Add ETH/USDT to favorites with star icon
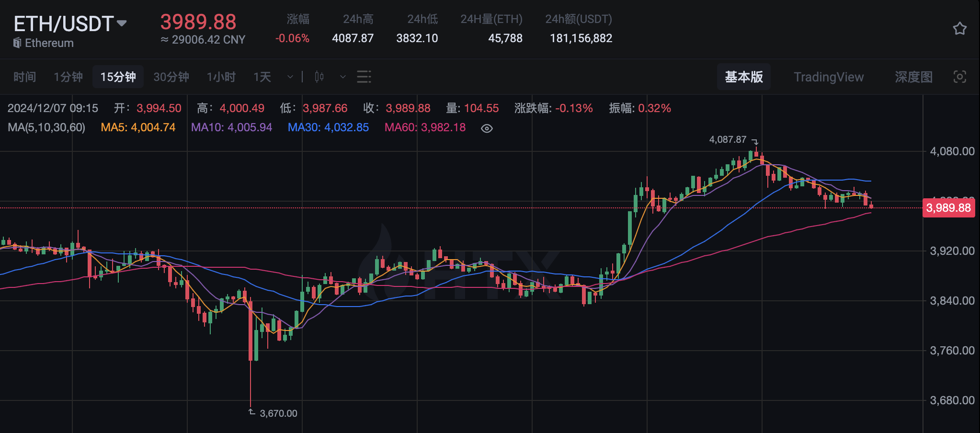Viewport: 980px width, 433px height. click(959, 29)
